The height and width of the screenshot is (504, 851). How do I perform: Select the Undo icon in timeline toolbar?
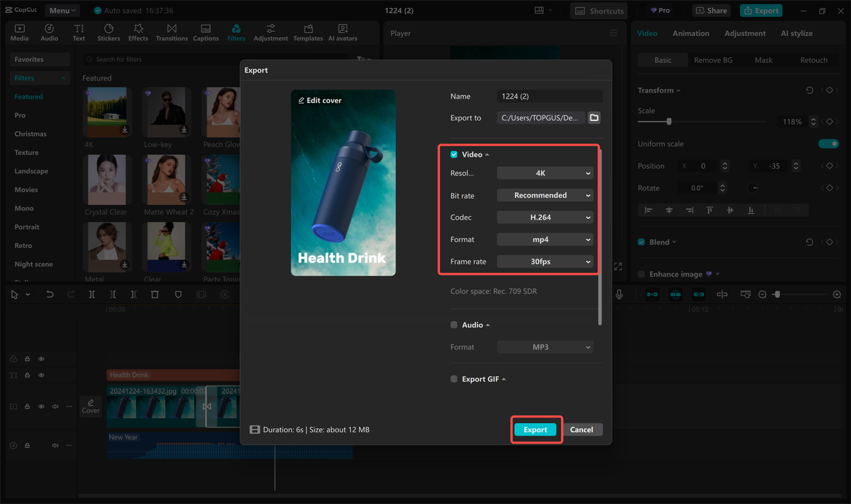[x=50, y=294]
